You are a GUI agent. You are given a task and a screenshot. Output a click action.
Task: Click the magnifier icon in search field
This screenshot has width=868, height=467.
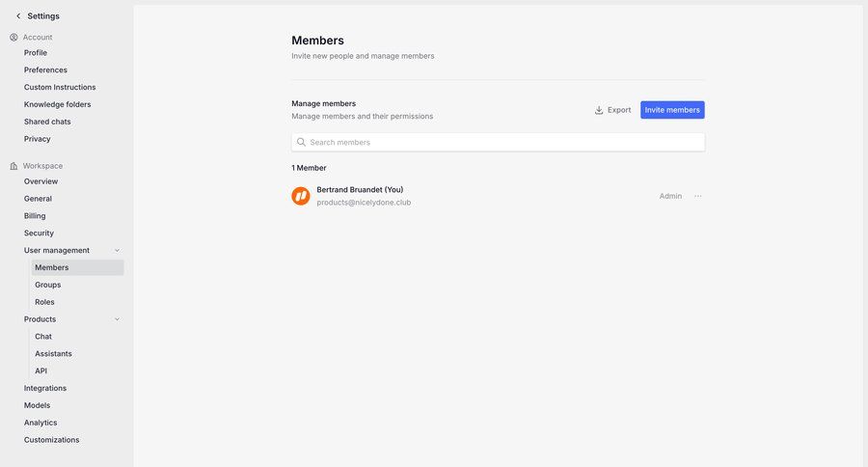point(301,142)
